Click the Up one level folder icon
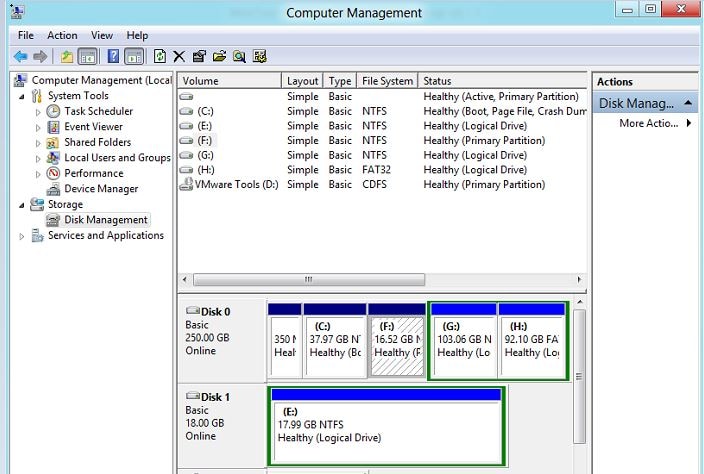Image resolution: width=704 pixels, height=474 pixels. tap(67, 57)
